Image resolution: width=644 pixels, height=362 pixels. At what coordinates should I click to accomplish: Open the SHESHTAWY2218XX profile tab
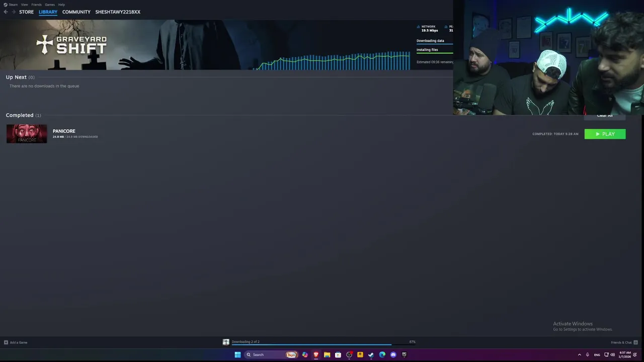coord(118,12)
